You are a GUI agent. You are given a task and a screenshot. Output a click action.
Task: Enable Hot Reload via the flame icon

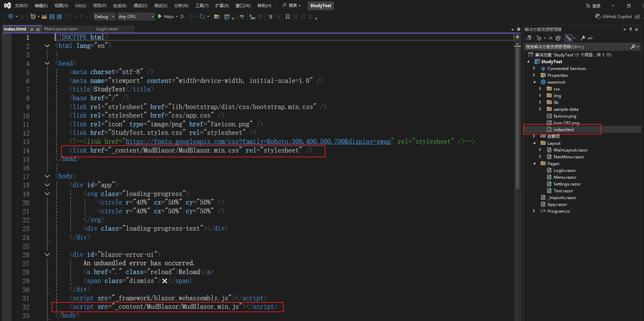click(192, 16)
